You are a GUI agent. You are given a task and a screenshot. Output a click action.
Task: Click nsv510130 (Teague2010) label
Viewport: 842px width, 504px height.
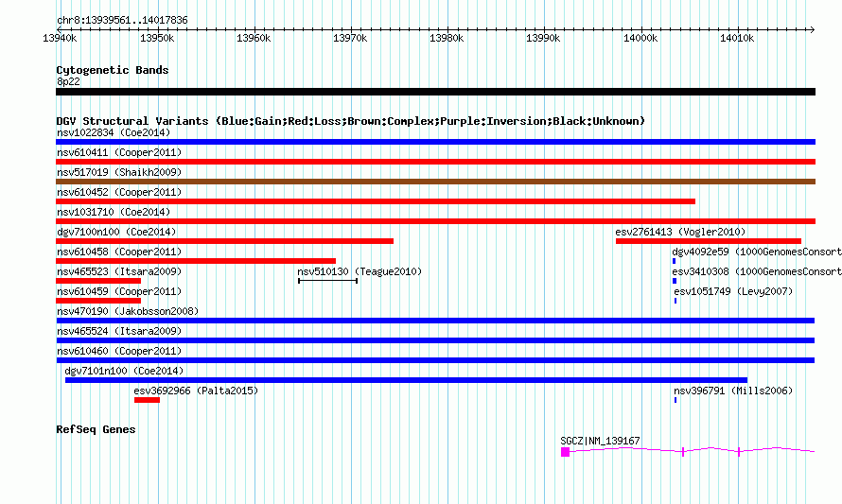(360, 271)
